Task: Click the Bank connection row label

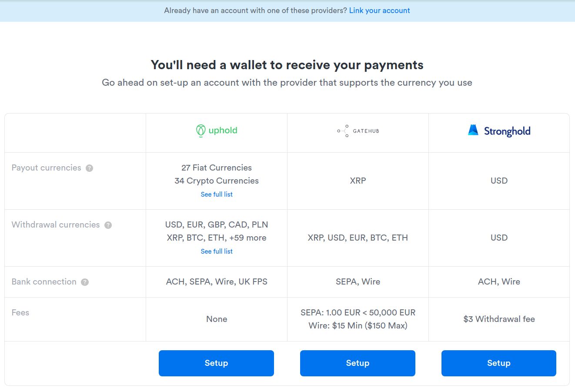Action: (44, 282)
